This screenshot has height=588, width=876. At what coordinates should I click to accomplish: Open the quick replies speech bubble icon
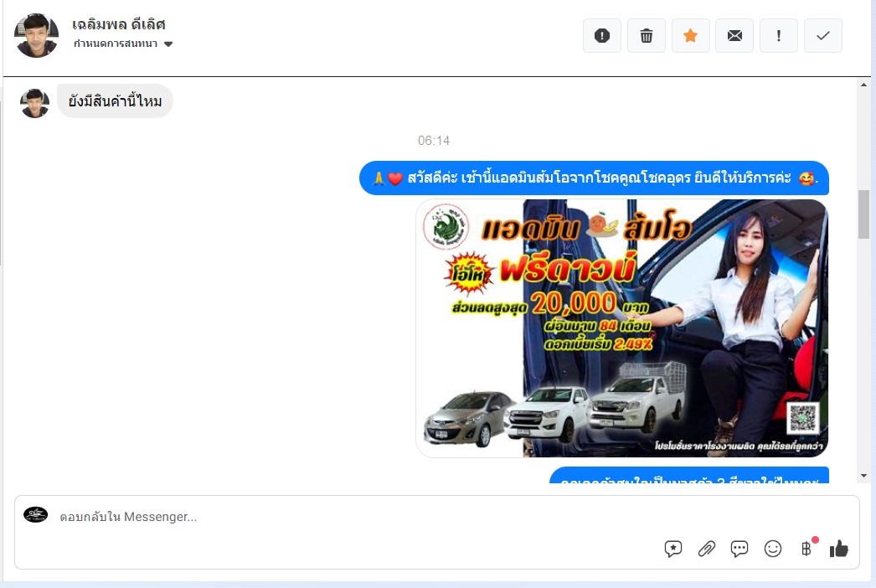739,549
